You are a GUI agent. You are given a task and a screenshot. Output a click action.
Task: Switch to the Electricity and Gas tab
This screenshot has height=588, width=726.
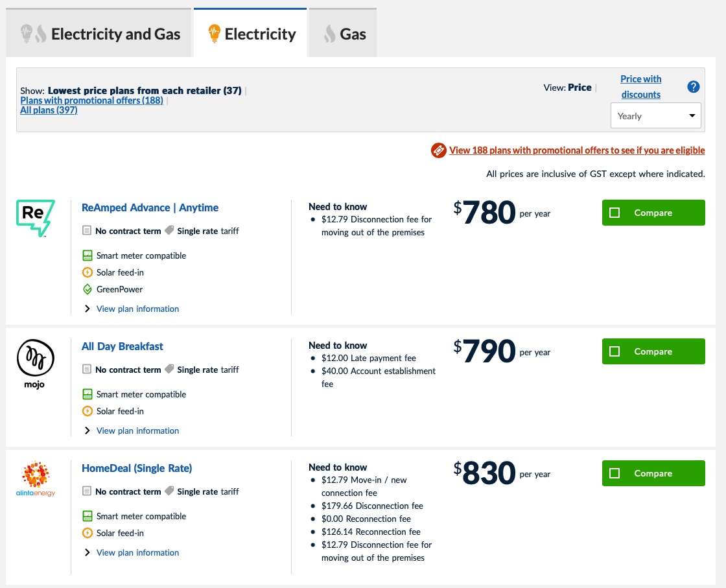(x=99, y=34)
